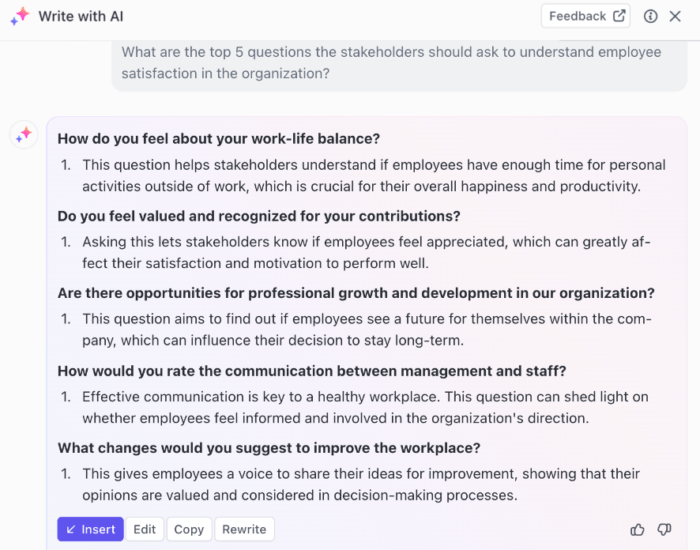This screenshot has width=700, height=550.
Task: Open the Feedback link
Action: [586, 16]
